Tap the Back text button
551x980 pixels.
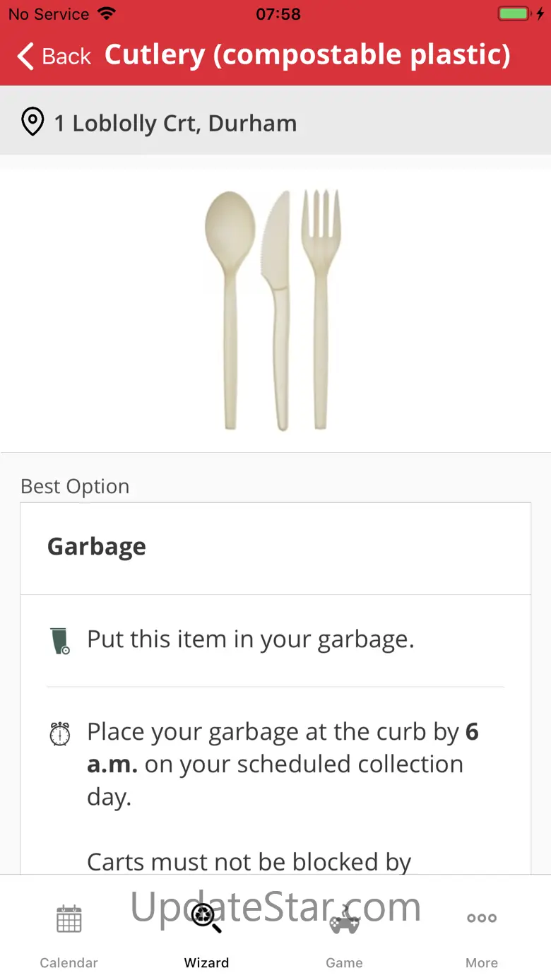[66, 56]
